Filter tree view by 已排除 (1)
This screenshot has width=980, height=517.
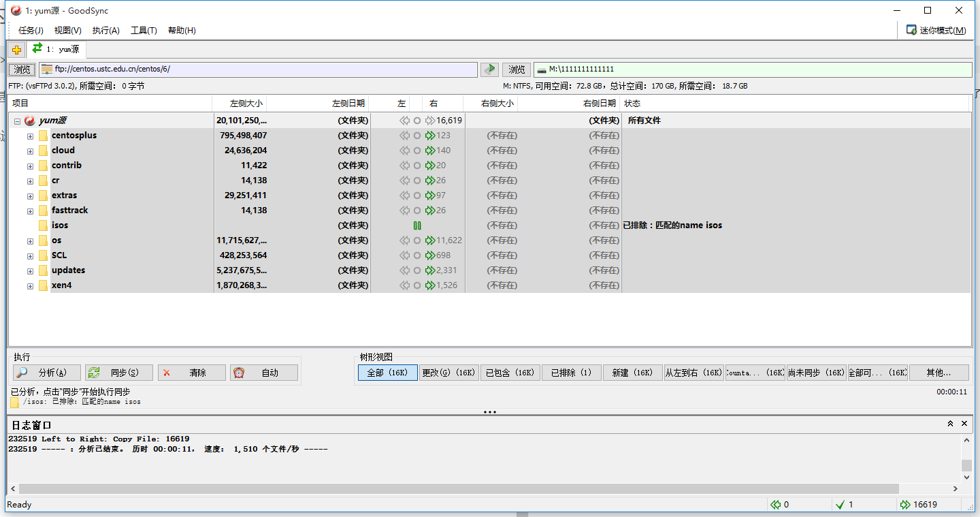click(x=572, y=373)
